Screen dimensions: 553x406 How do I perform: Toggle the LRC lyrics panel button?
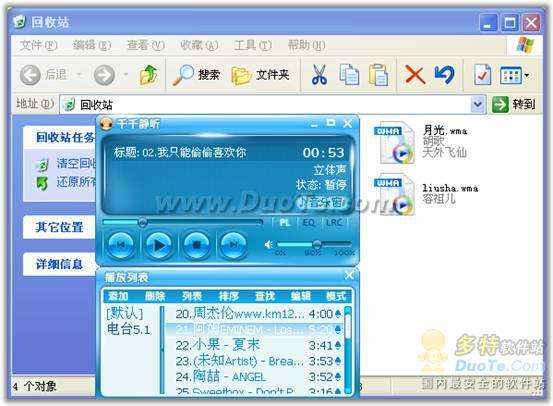pos(334,223)
